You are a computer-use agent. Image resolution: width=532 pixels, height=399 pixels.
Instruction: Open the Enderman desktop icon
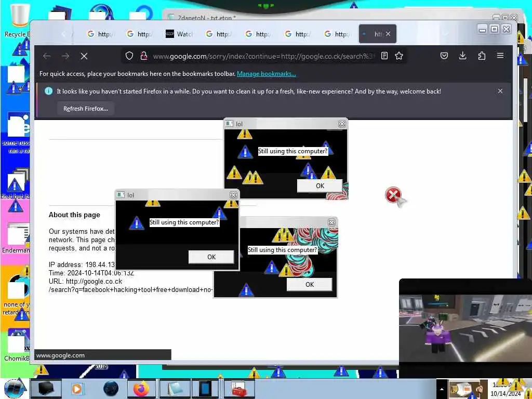coord(16,237)
